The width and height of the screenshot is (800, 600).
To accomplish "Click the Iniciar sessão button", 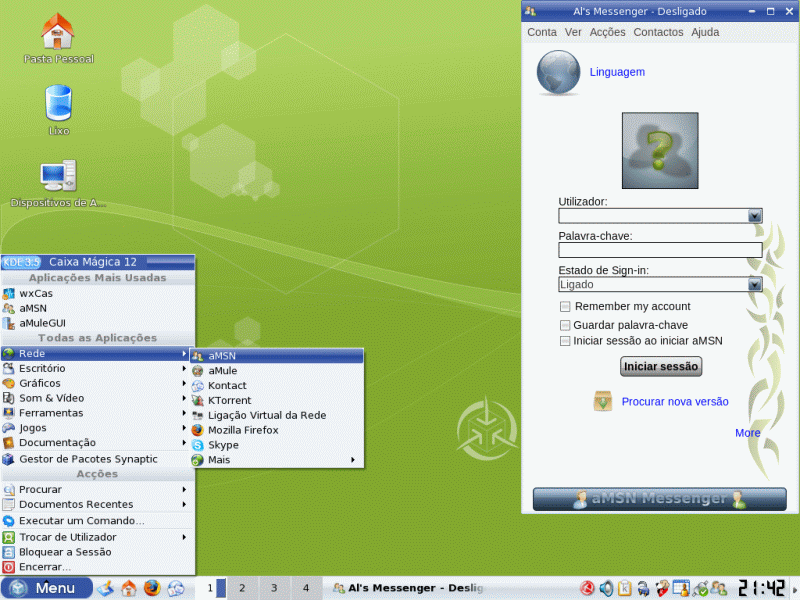I will (661, 366).
